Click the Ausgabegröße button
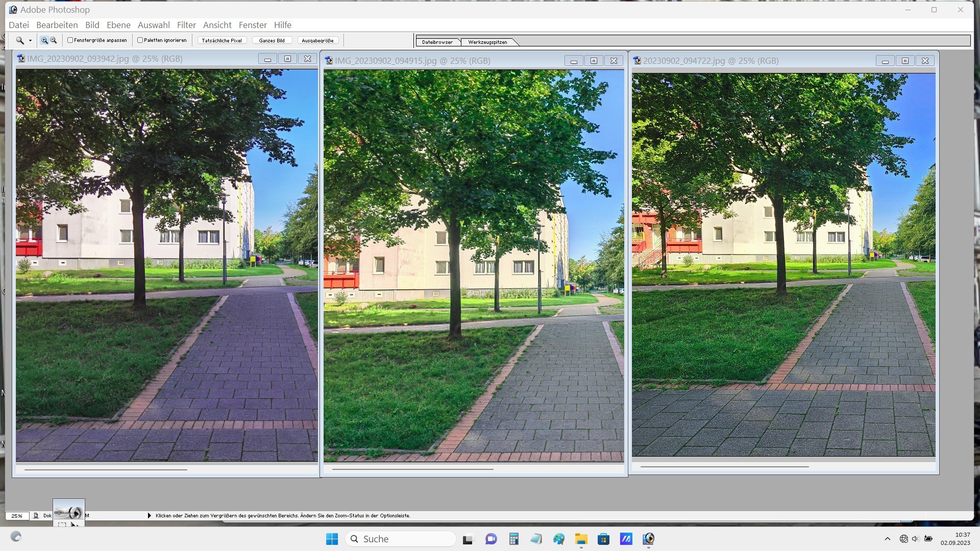Image resolution: width=980 pixels, height=551 pixels. coord(317,40)
